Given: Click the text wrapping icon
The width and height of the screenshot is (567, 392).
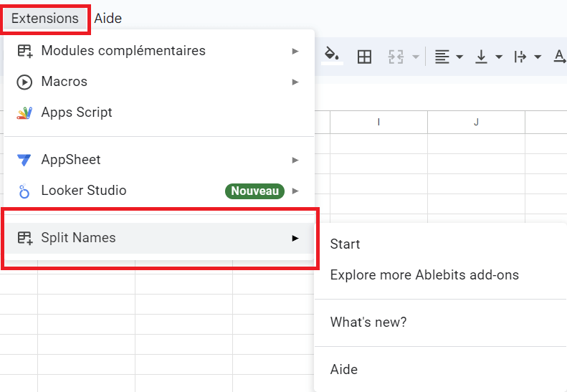Looking at the screenshot, I should [x=520, y=57].
